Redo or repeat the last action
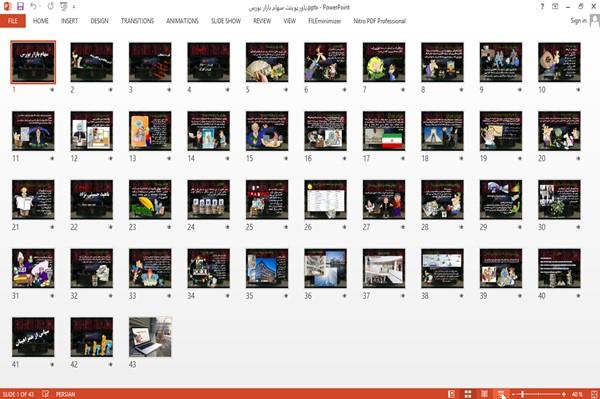The image size is (600, 399). (51, 6)
